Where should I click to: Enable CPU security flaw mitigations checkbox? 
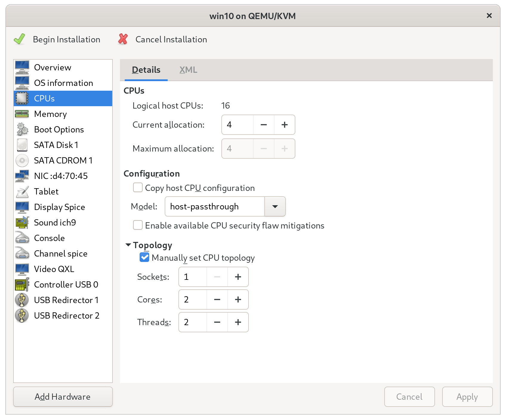pos(138,226)
